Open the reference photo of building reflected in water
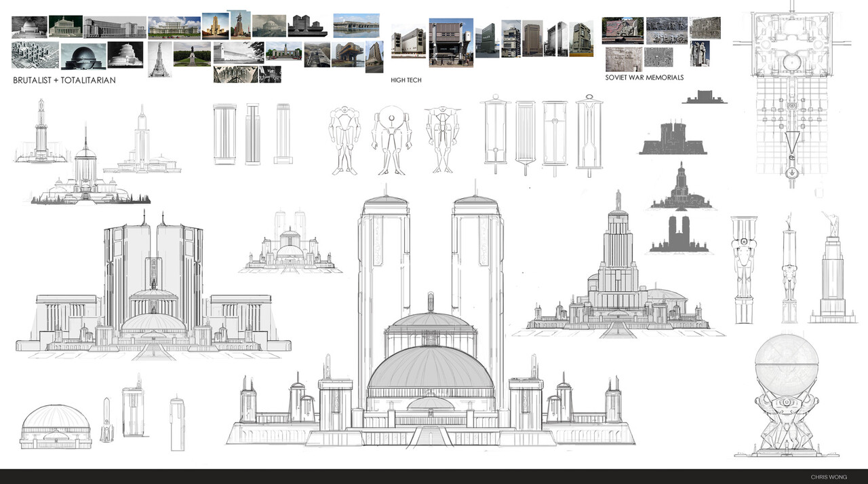This screenshot has width=868, height=484. 356,25
